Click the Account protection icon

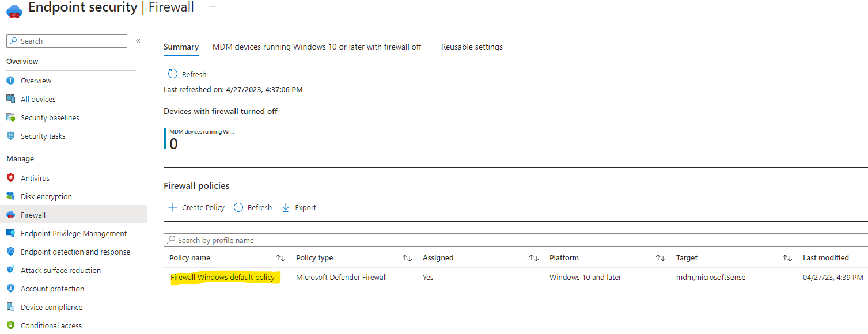10,289
